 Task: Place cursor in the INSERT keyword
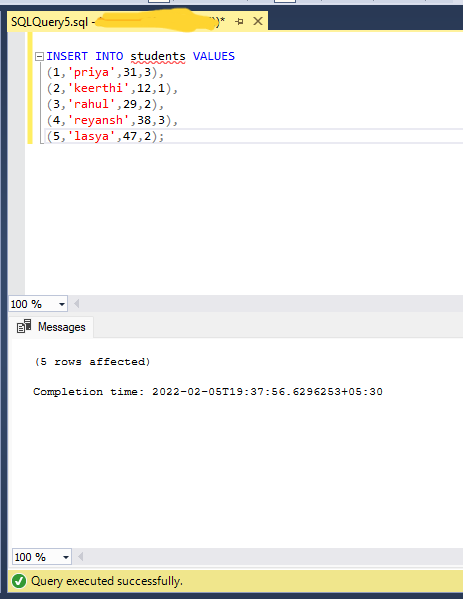coord(67,56)
